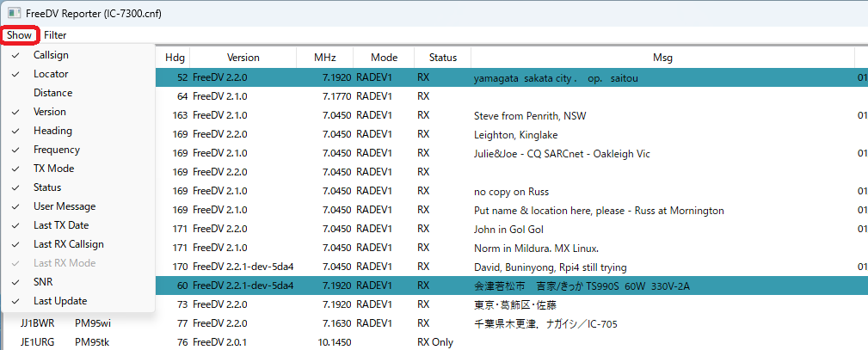The image size is (868, 350).
Task: Toggle the Version column option
Action: point(78,111)
